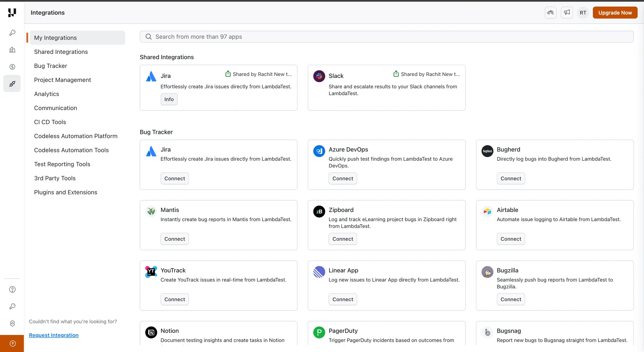
Task: Open Project Management category
Action: [63, 80]
